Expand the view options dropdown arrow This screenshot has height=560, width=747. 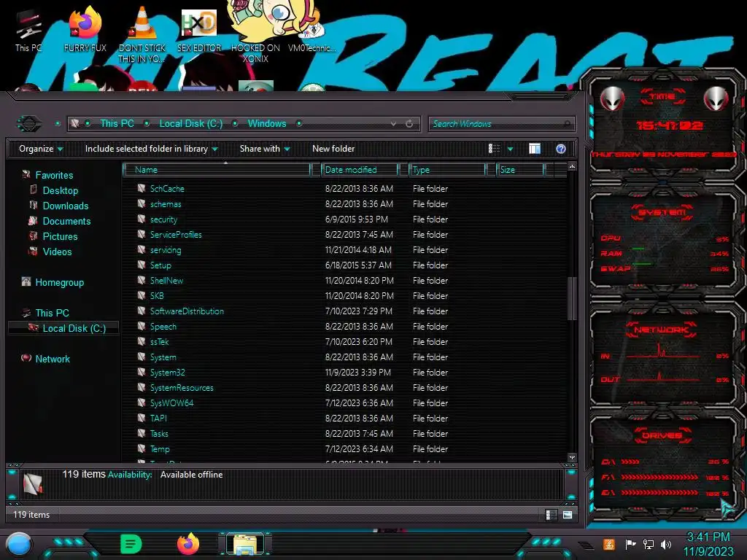click(x=510, y=149)
